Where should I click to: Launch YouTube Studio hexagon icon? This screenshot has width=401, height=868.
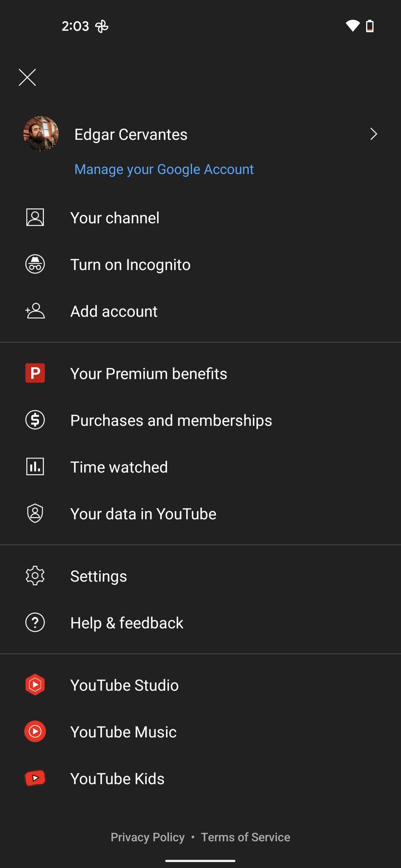[35, 685]
